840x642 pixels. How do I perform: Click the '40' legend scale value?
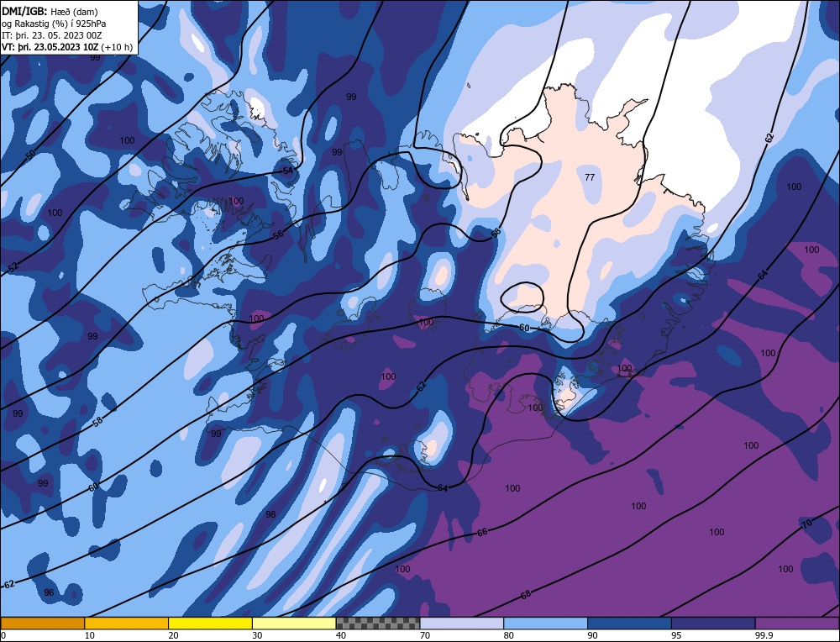pyautogui.click(x=341, y=635)
